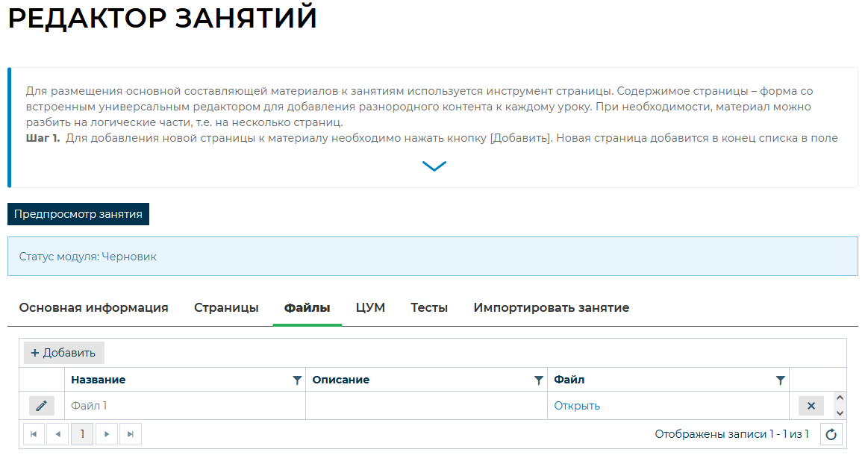868x458 pixels.
Task: Open filter for Название column
Action: tap(297, 380)
